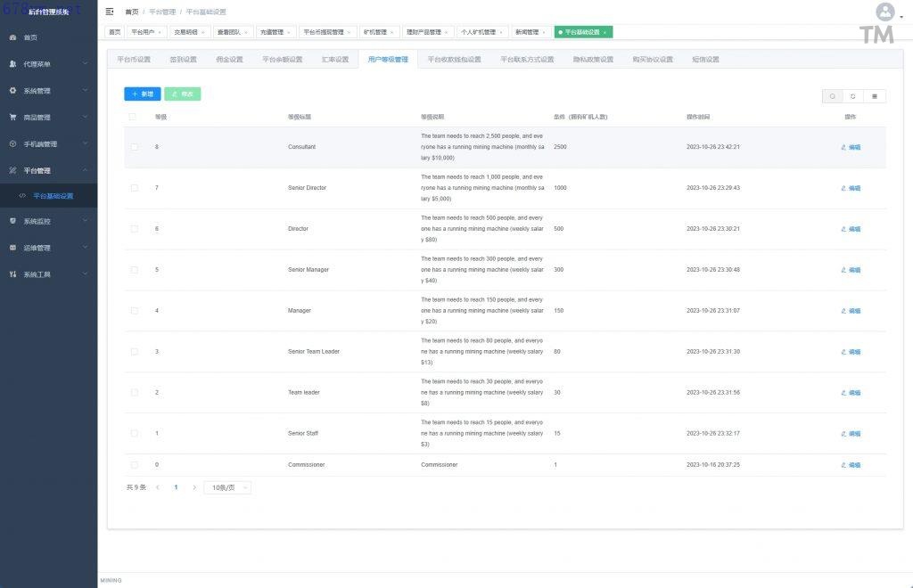
Task: Toggle the select-all checkbox in table header
Action: pyautogui.click(x=134, y=117)
